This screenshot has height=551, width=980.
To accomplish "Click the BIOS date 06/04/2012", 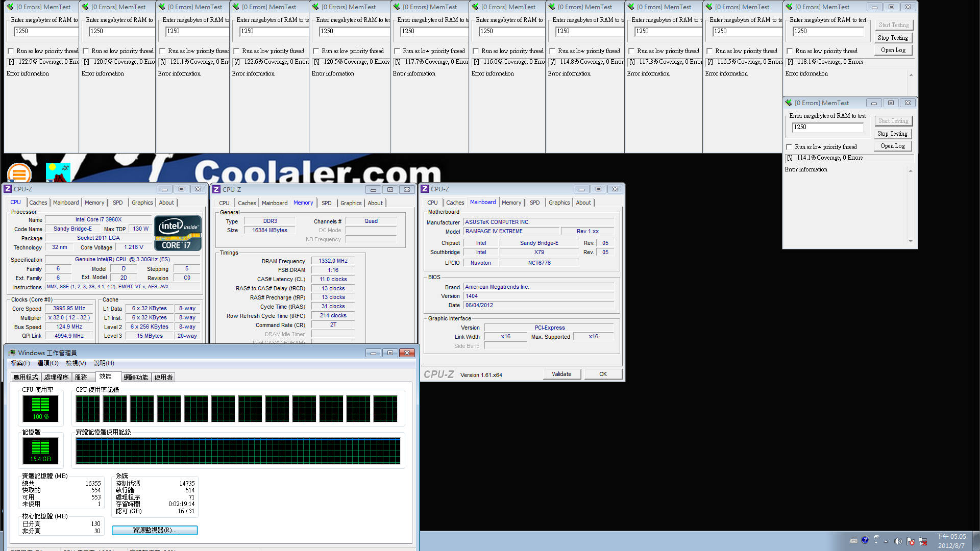I will (x=539, y=306).
